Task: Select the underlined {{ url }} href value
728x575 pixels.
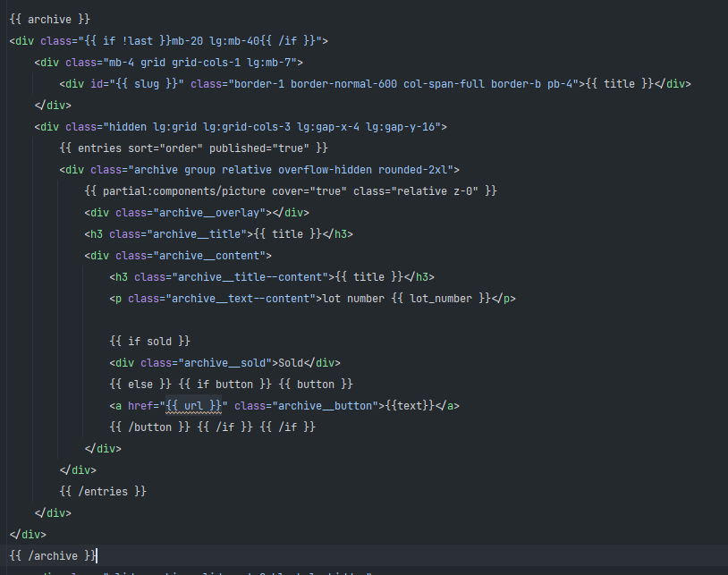Action: pos(191,405)
